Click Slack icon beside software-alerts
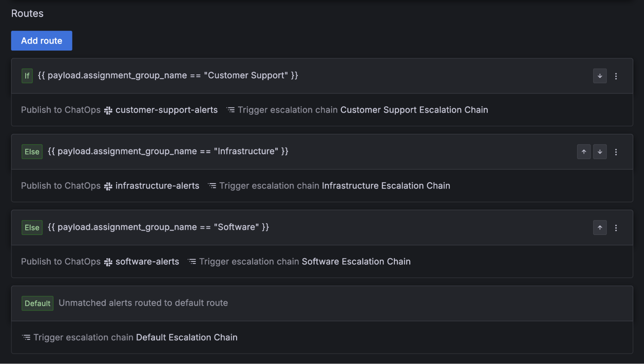The height and width of the screenshot is (364, 644). tap(108, 262)
